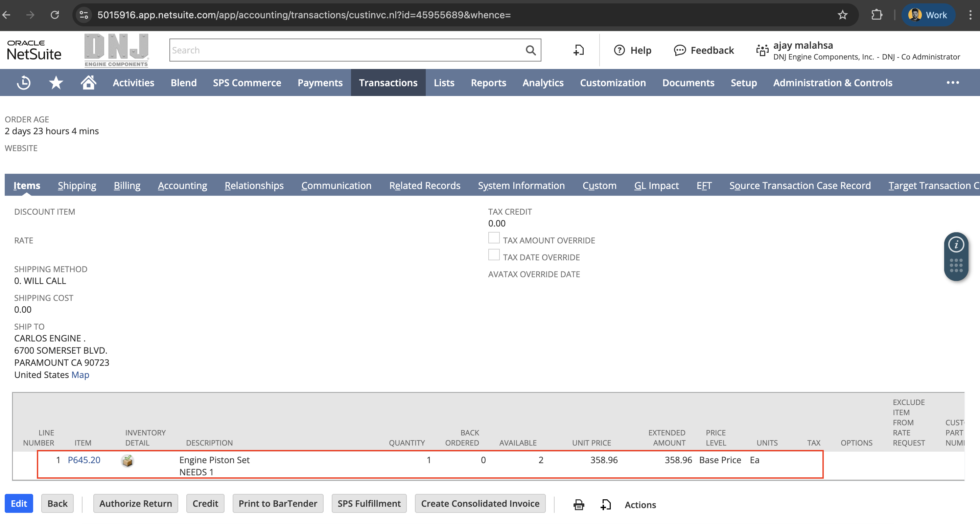The height and width of the screenshot is (524, 980).
Task: Open the Map link in ship-to address
Action: point(80,375)
